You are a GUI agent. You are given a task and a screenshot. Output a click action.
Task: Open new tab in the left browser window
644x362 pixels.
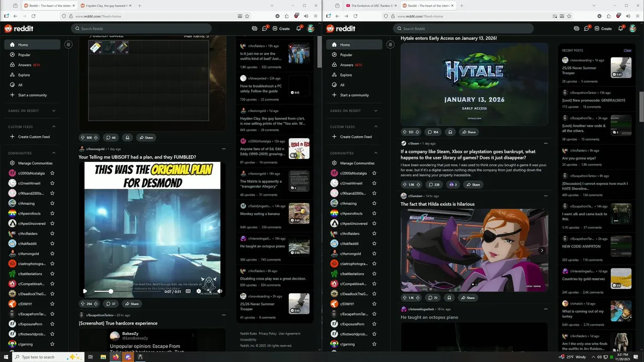(139, 6)
